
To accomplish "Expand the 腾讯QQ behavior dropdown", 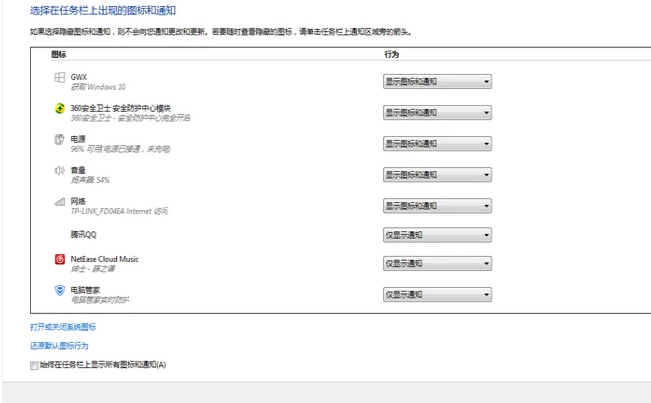I will (437, 236).
